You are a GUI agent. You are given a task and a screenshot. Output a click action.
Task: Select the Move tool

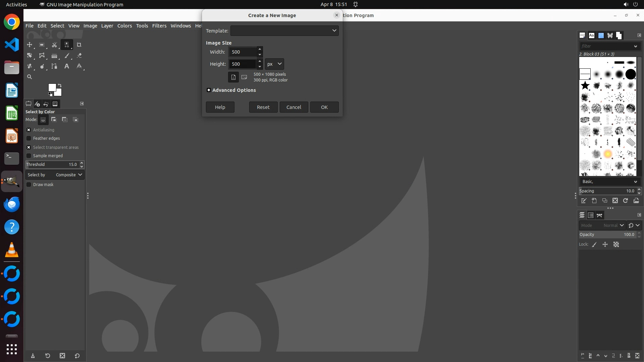click(30, 45)
